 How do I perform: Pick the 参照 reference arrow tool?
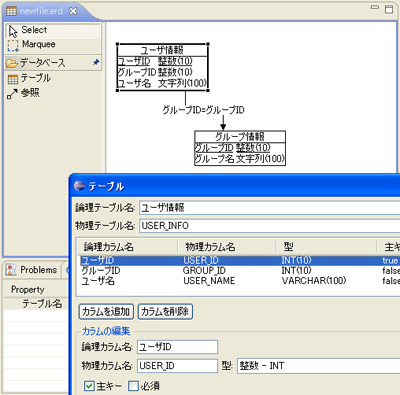pos(12,94)
